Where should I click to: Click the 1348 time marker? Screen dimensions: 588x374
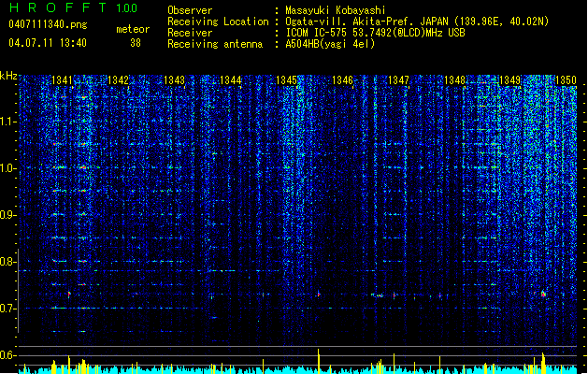(x=454, y=80)
